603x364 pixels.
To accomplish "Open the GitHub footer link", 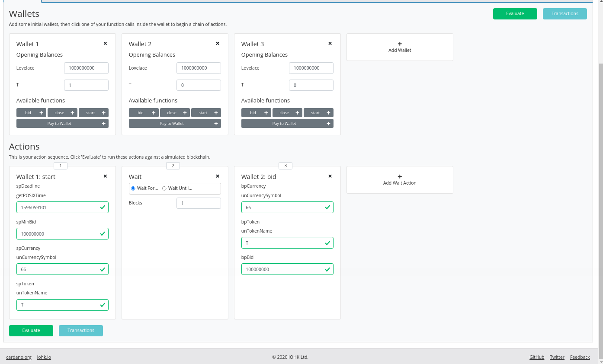I will tap(536, 357).
